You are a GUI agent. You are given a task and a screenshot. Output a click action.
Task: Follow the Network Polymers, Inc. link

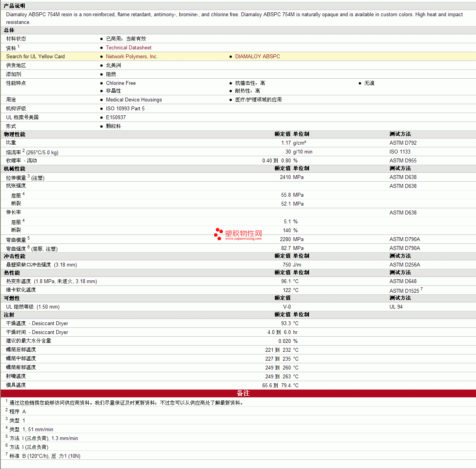point(132,56)
